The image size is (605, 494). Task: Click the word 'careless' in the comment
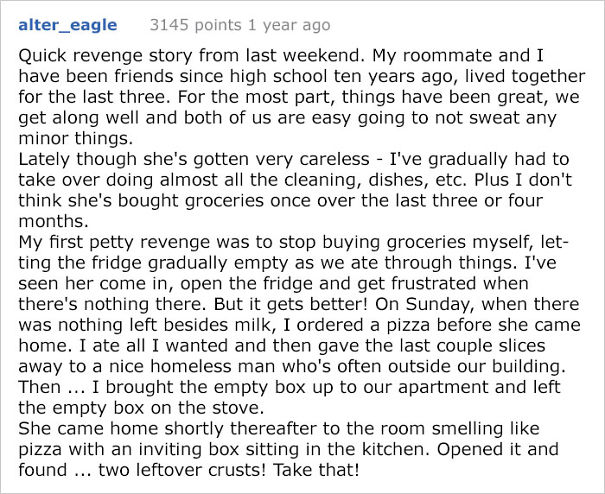334,159
